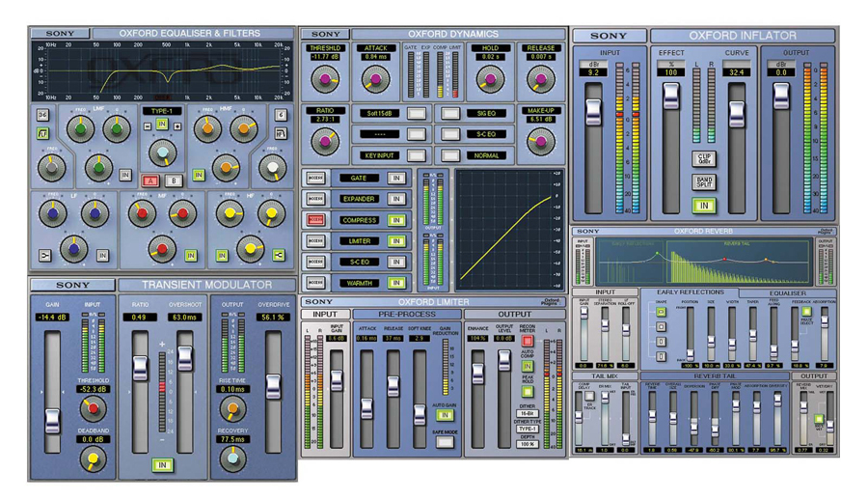
Task: Toggle Safe Mode button in Oxford Limiter
Action: click(x=445, y=442)
